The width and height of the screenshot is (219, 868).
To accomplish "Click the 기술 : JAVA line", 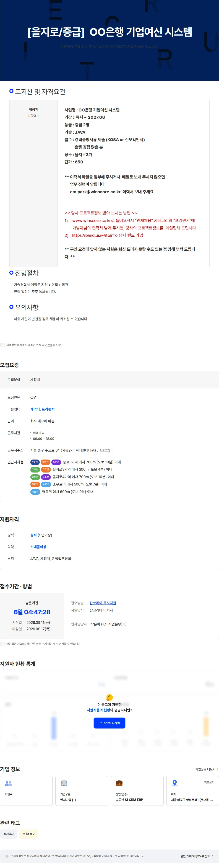I will point(75,132).
